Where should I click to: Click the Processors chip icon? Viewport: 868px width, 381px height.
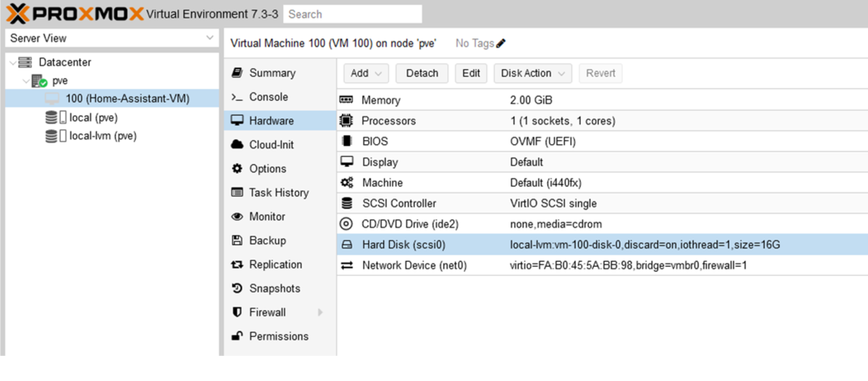click(x=346, y=121)
